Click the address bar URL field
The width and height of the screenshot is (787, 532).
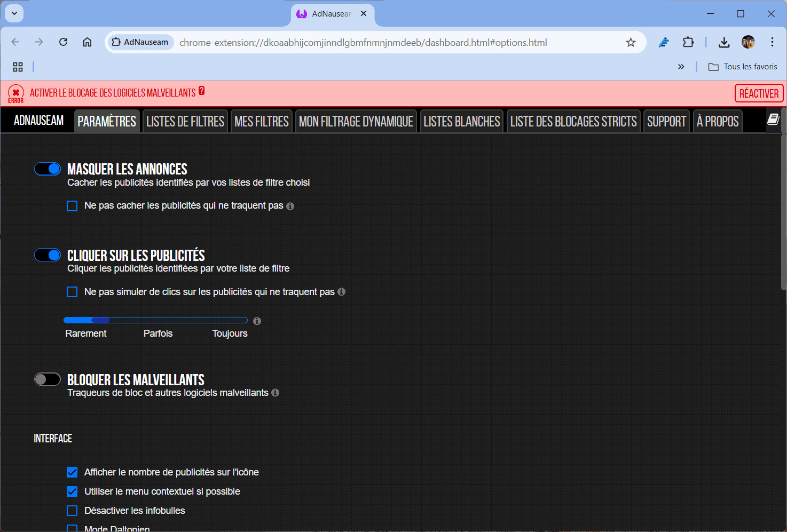click(x=363, y=42)
